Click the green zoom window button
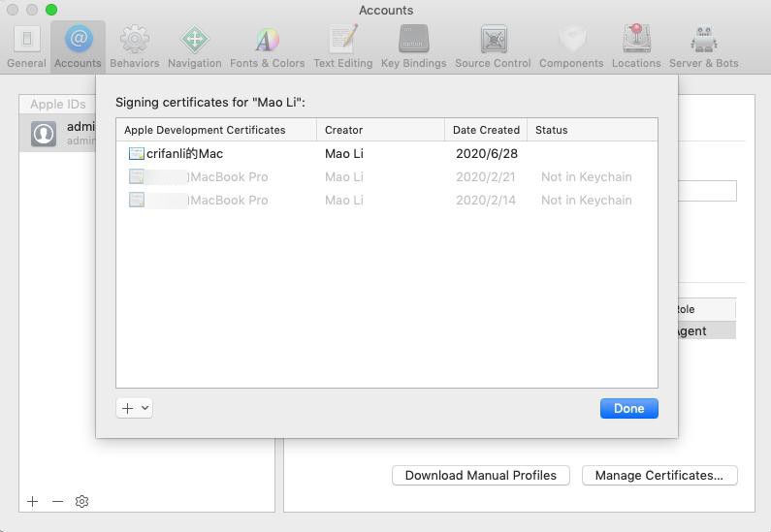This screenshot has width=771, height=532. 51,10
